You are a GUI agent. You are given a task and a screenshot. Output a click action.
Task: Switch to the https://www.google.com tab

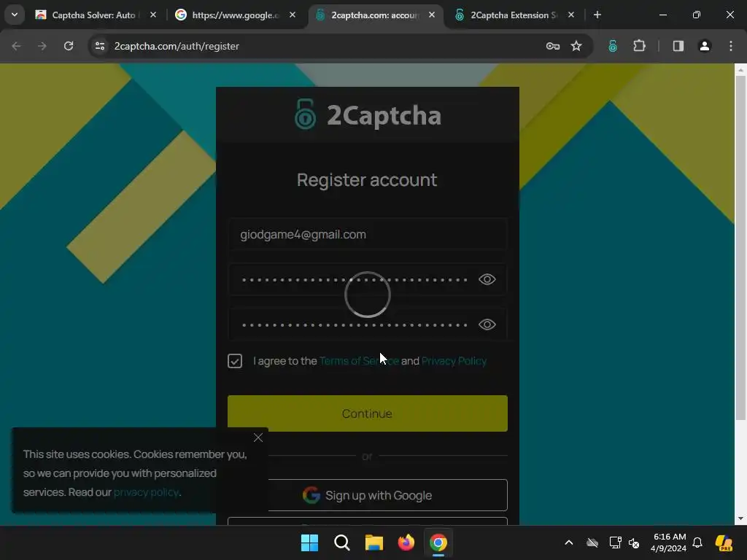click(235, 15)
